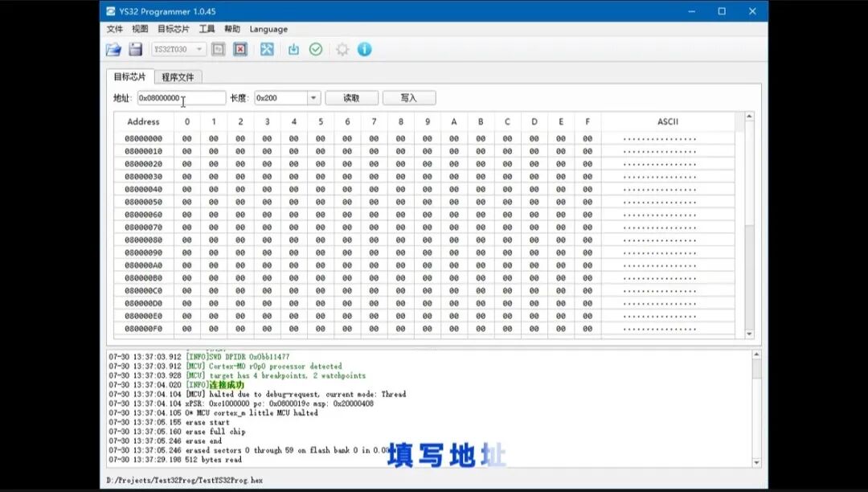The image size is (868, 492).
Task: Click address row 08000050
Action: (143, 202)
